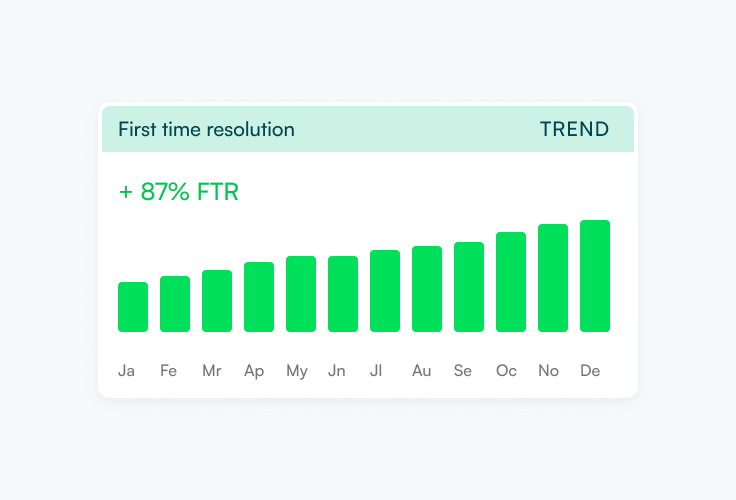Image resolution: width=736 pixels, height=500 pixels.
Task: Select the Oc month axis label
Action: coord(506,371)
